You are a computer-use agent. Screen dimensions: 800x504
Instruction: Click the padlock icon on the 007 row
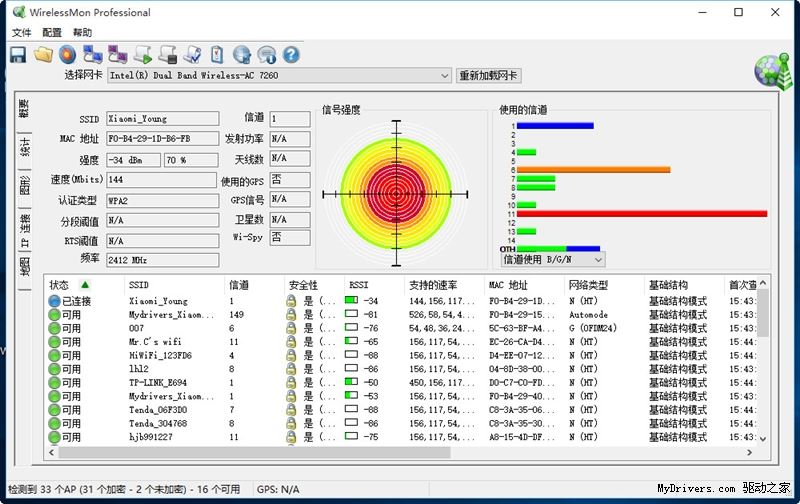[x=291, y=328]
